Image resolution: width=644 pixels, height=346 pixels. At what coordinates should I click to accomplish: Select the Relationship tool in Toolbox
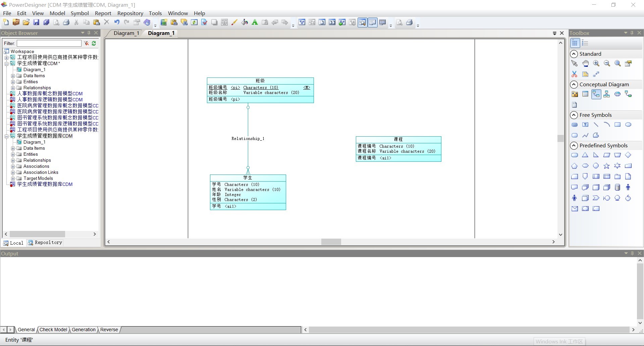[596, 94]
